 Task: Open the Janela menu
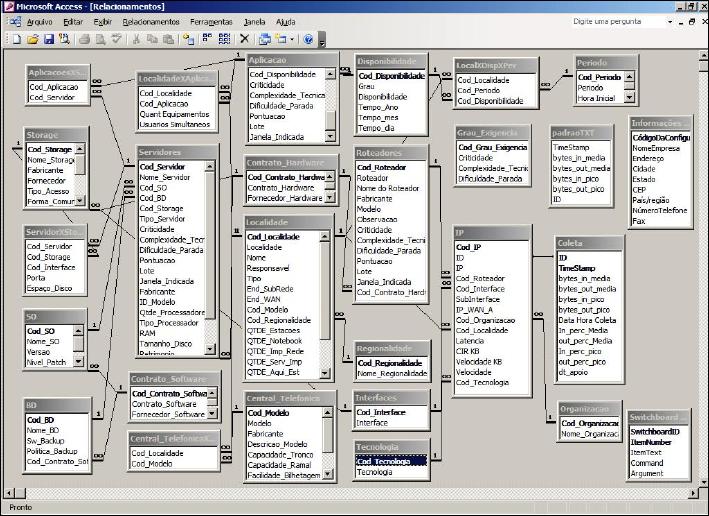(x=255, y=22)
